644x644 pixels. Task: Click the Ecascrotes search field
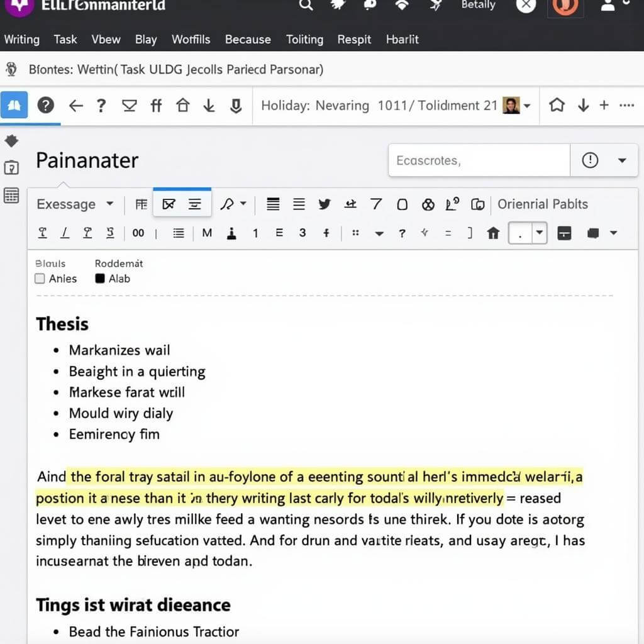479,160
